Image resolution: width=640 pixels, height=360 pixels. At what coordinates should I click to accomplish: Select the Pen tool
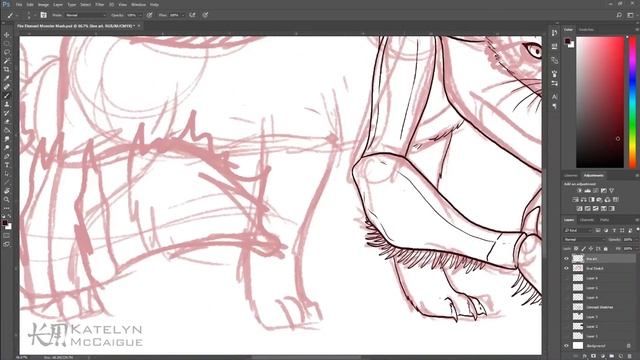[7, 156]
